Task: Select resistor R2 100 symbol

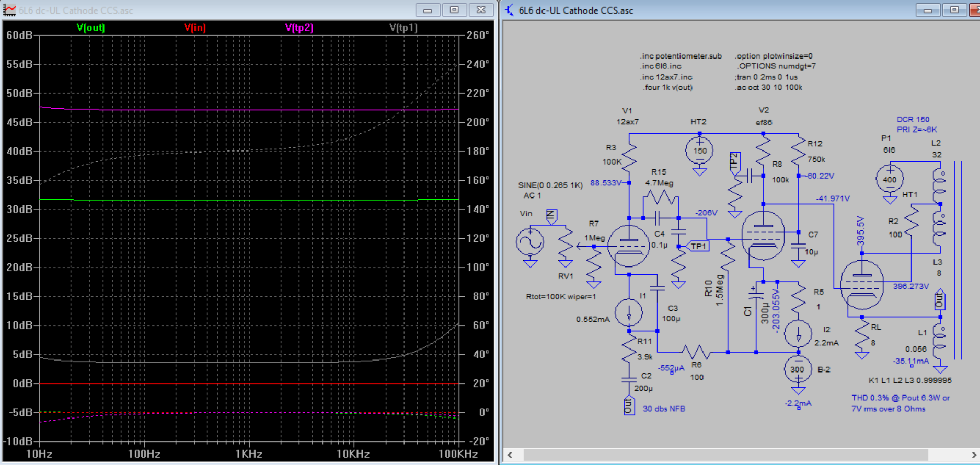Action: pyautogui.click(x=911, y=220)
